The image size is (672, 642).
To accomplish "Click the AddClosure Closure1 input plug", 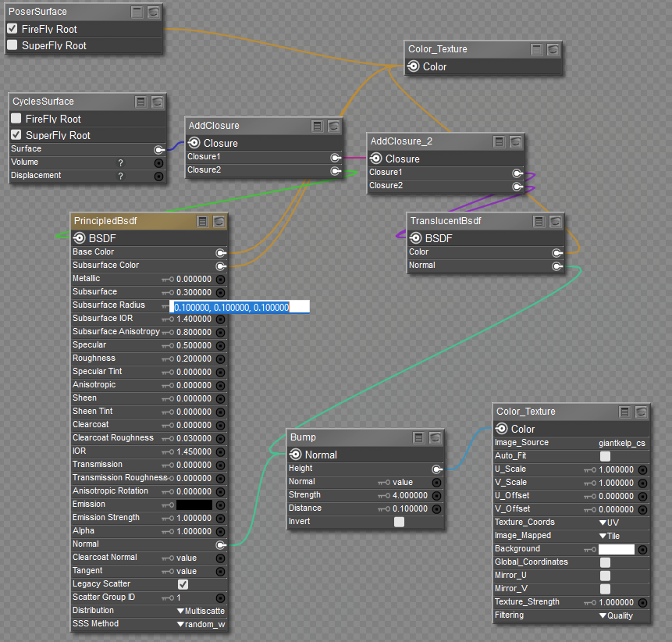I will 336,158.
